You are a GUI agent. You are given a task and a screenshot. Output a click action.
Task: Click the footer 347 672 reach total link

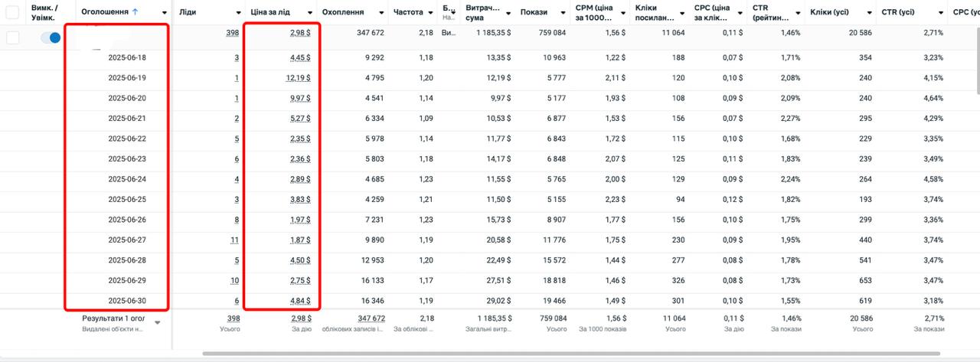[x=371, y=318]
